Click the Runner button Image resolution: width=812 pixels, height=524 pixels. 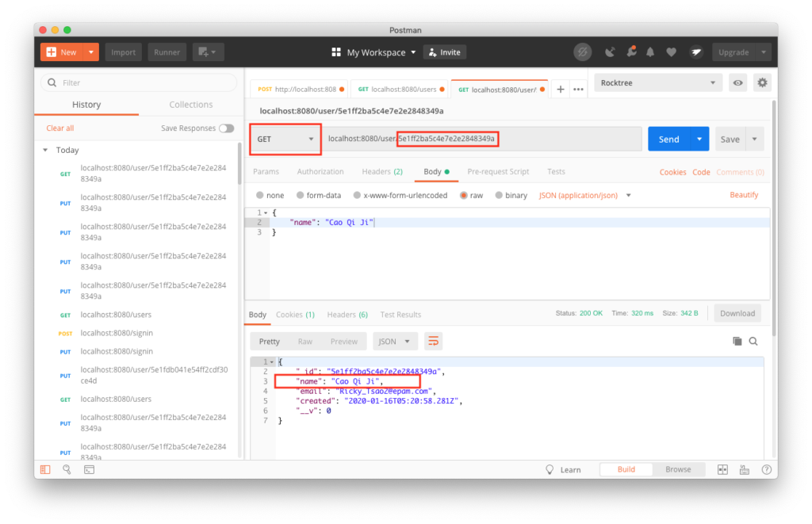(x=167, y=52)
